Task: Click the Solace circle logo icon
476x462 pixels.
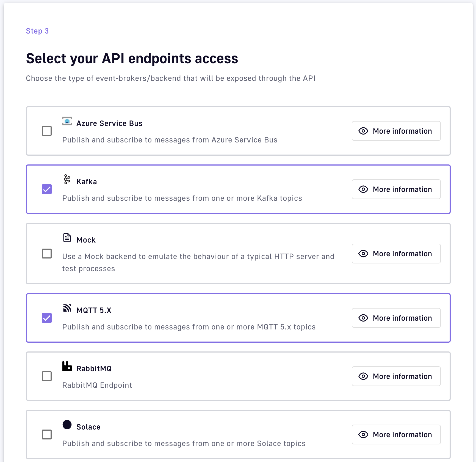Action: (67, 425)
